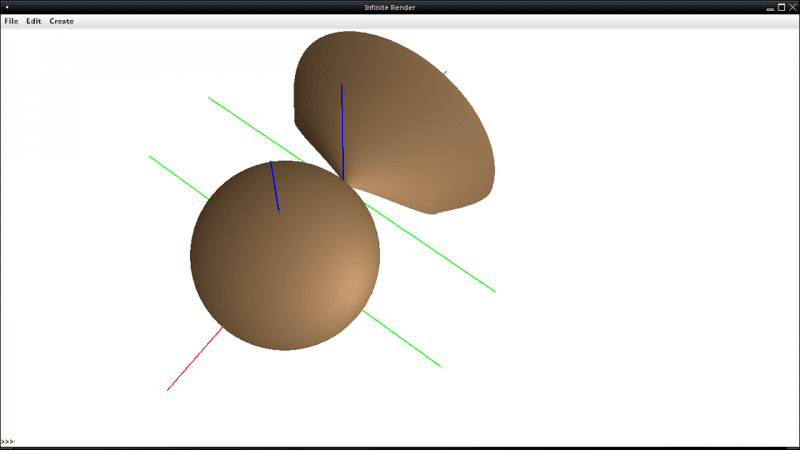This screenshot has width=800, height=450.
Task: Click the red axis line
Action: [194, 358]
